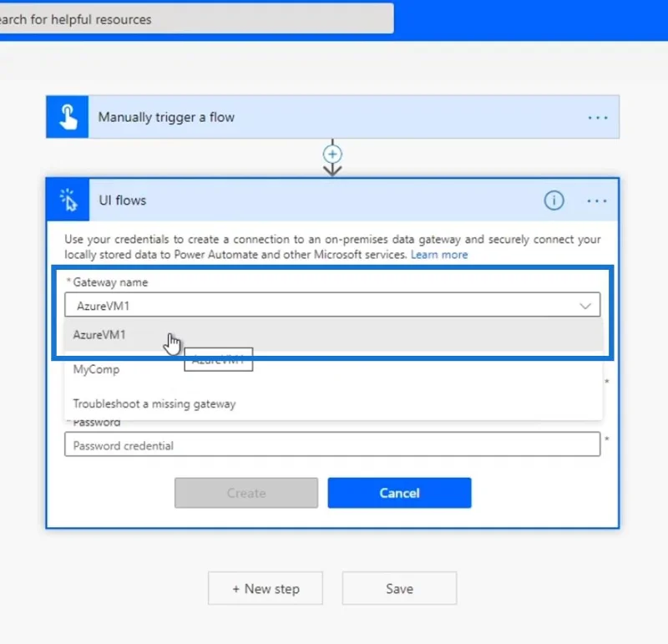Click the New step button

click(266, 589)
